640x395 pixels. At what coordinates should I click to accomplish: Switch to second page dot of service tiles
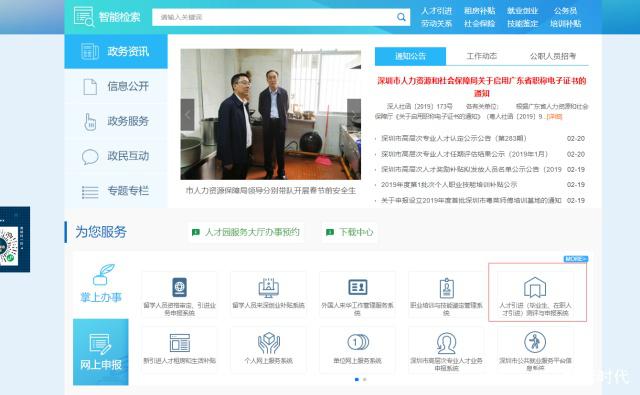pyautogui.click(x=365, y=379)
